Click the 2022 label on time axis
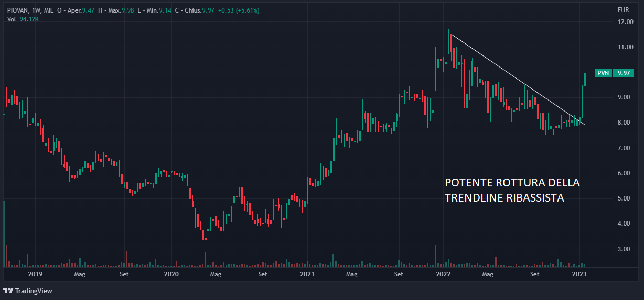 (443, 274)
